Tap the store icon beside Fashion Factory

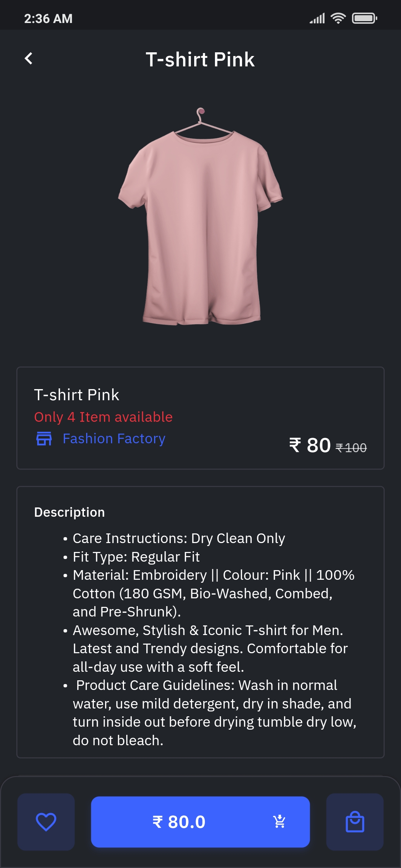[44, 438]
